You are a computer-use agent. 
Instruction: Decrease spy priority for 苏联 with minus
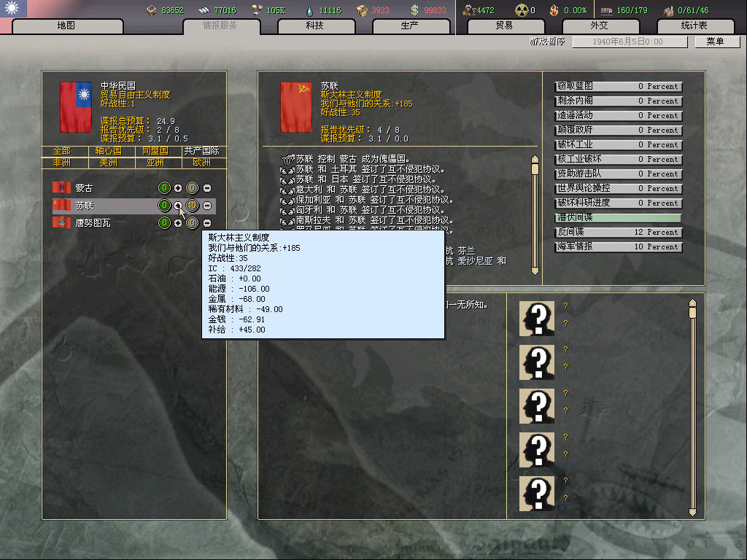click(x=207, y=205)
